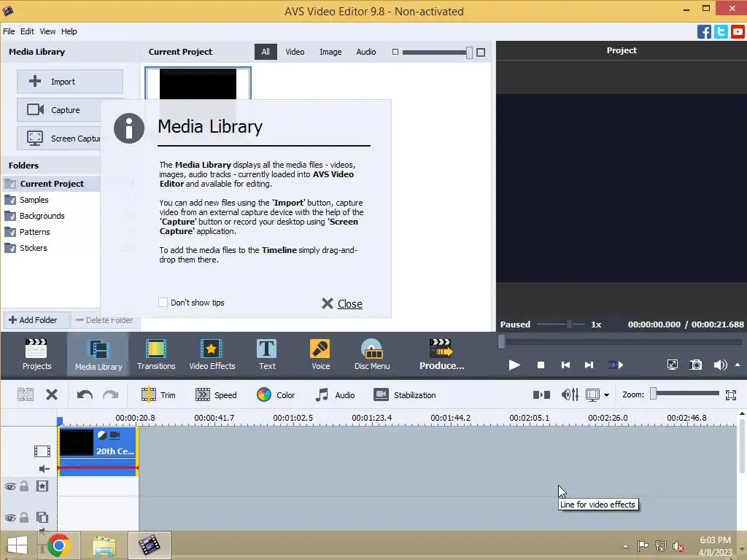Toggle lock on video effects line

tap(24, 486)
